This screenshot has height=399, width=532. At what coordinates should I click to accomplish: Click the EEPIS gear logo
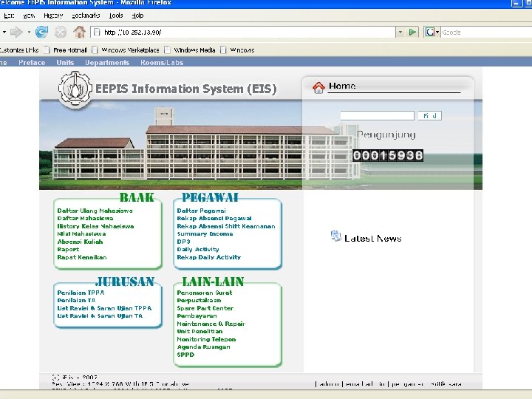tap(75, 88)
